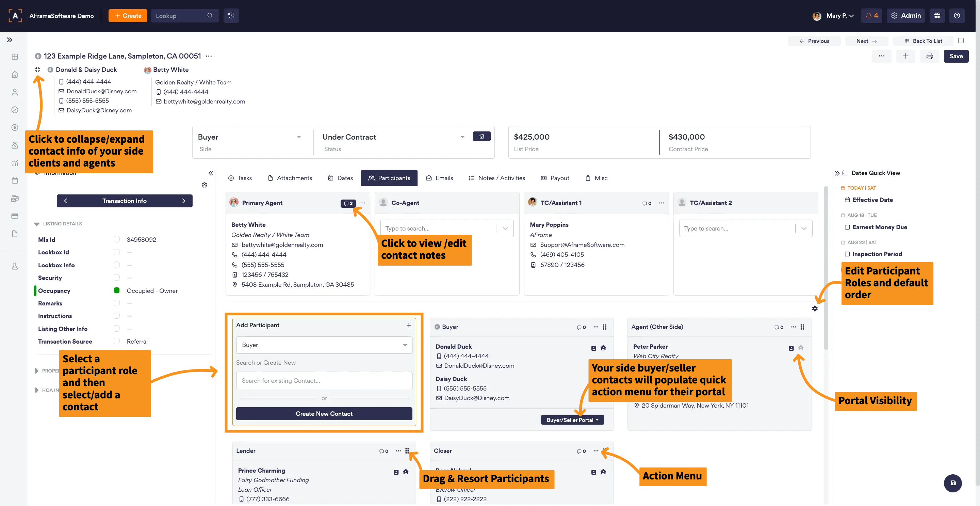Toggle the Mls Id checkbox
The height and width of the screenshot is (506, 980).
pyautogui.click(x=117, y=239)
